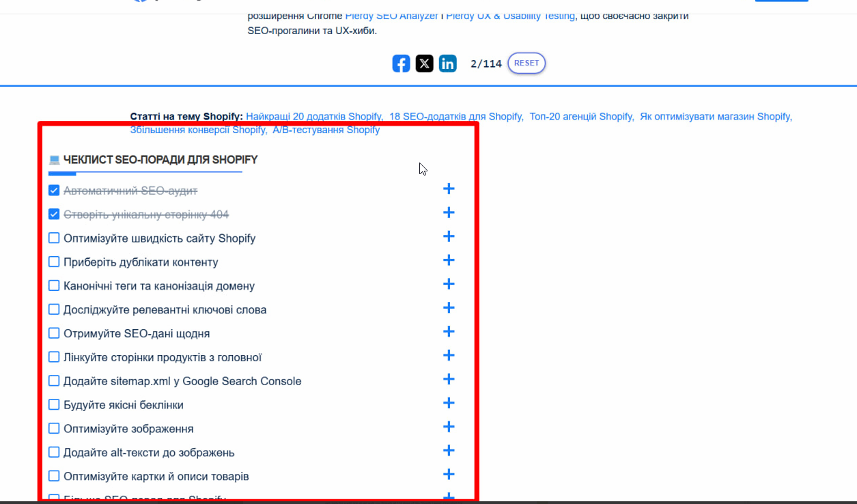Image resolution: width=857 pixels, height=504 pixels.
Task: Expand plus for 'Досліджуйте релевантні ключові слова'
Action: [x=449, y=308]
